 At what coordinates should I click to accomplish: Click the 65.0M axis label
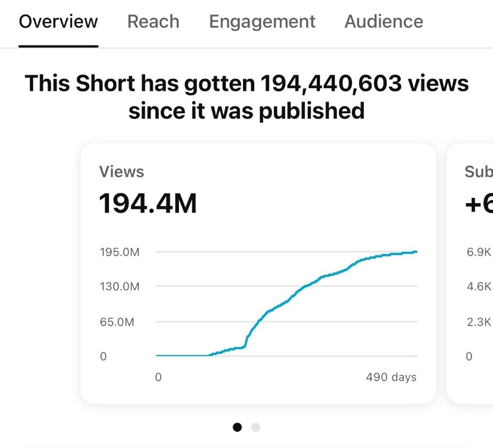point(117,322)
